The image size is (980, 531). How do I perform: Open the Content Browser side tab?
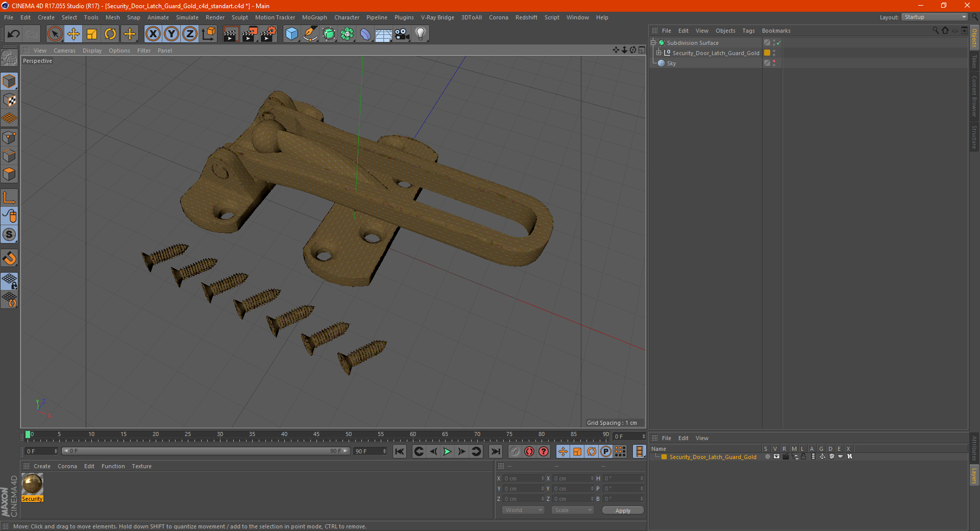click(974, 96)
